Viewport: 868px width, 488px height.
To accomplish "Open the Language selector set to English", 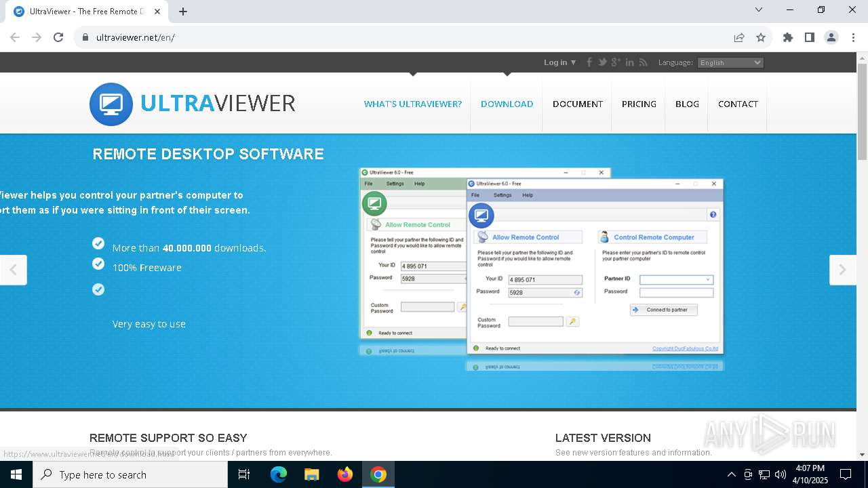I will (730, 62).
